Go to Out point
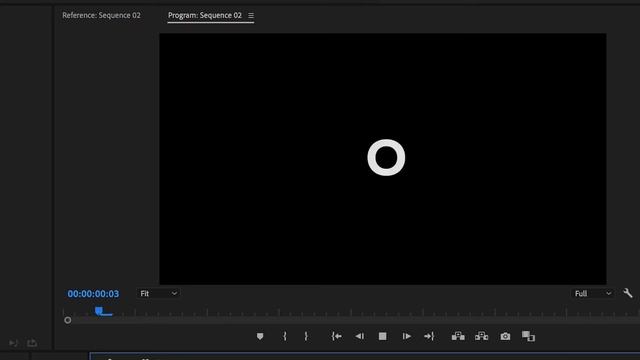The width and height of the screenshot is (640, 360). pos(429,336)
